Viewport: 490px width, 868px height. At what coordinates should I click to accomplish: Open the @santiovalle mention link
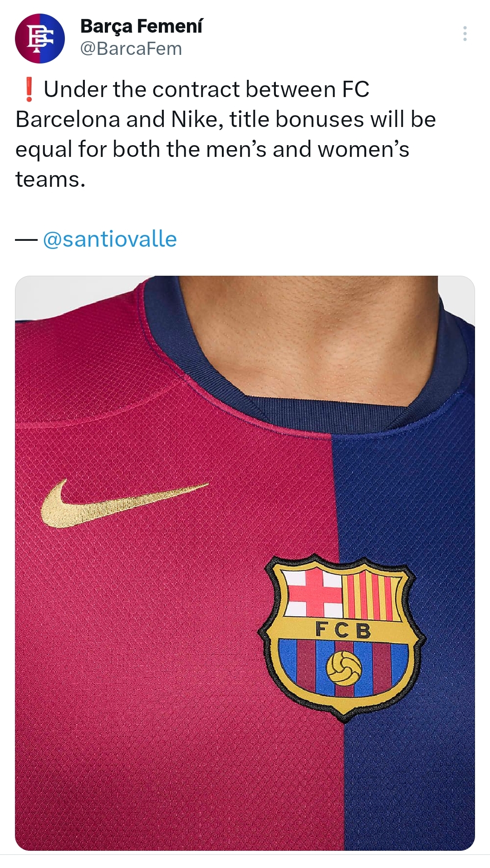(110, 239)
